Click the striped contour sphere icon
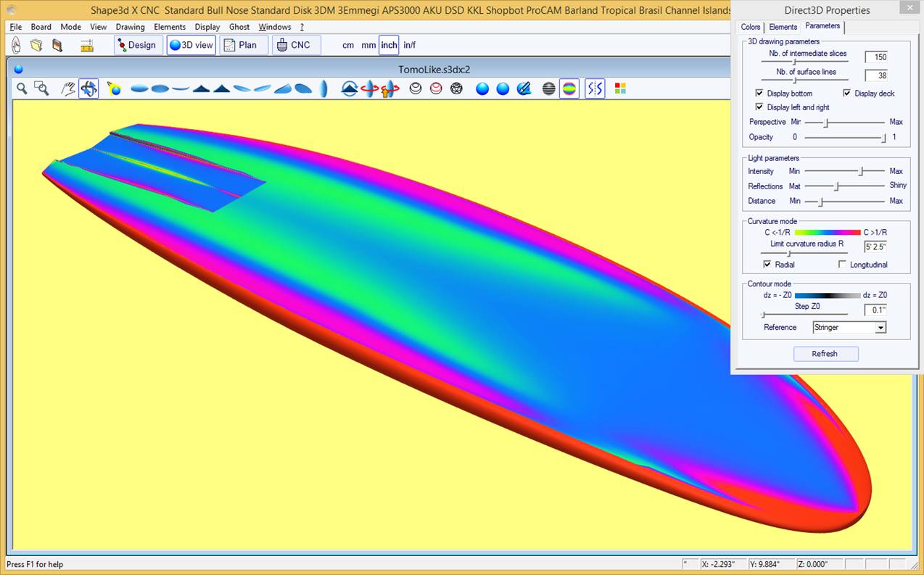The height and width of the screenshot is (575, 924). (x=549, y=88)
